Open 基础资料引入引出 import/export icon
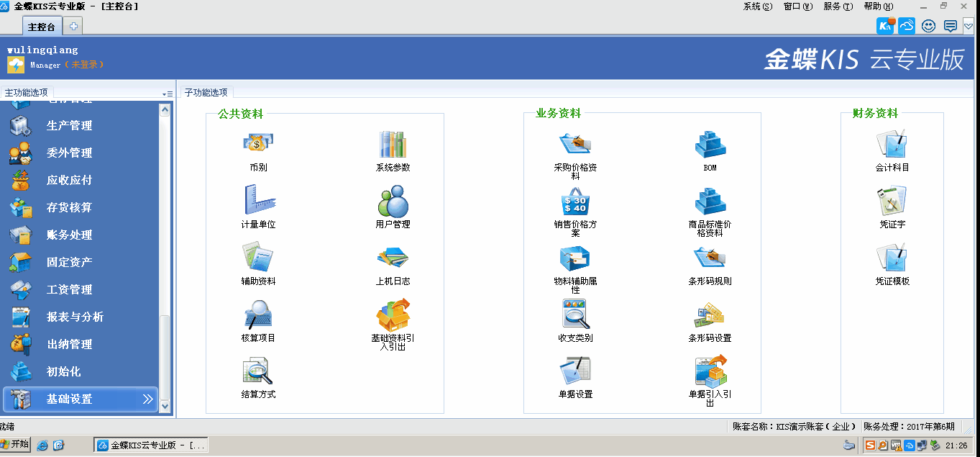Viewport: 980px width, 457px height. point(393,315)
